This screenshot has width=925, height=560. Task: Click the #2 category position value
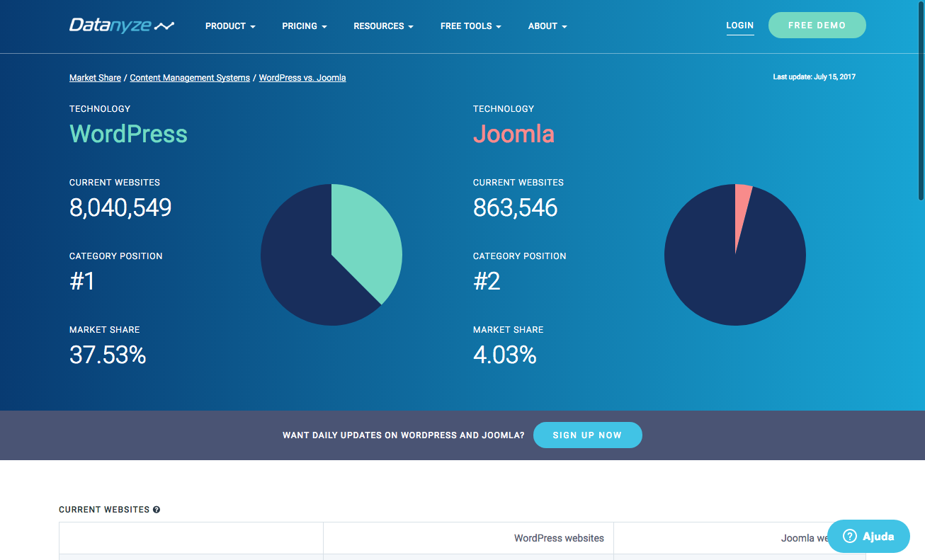487,281
